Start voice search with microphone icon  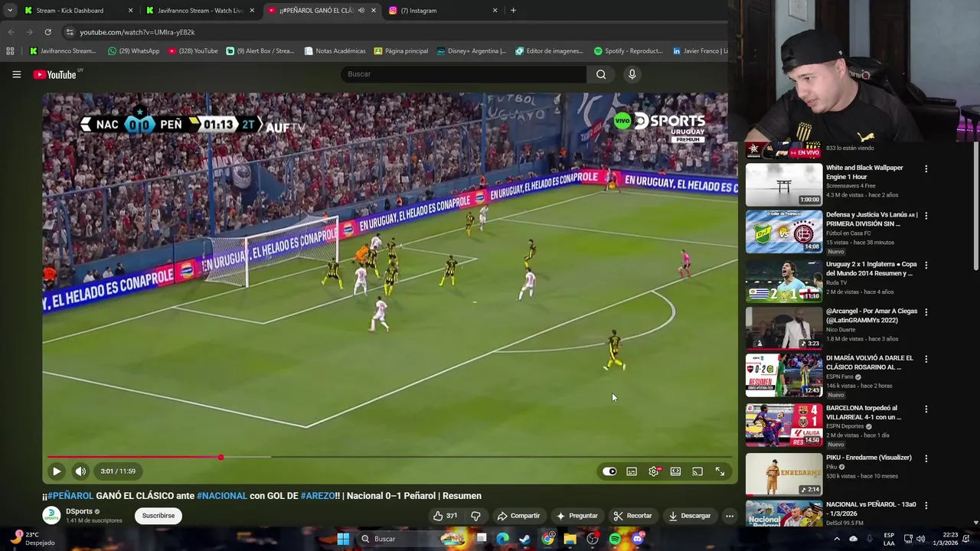point(632,74)
